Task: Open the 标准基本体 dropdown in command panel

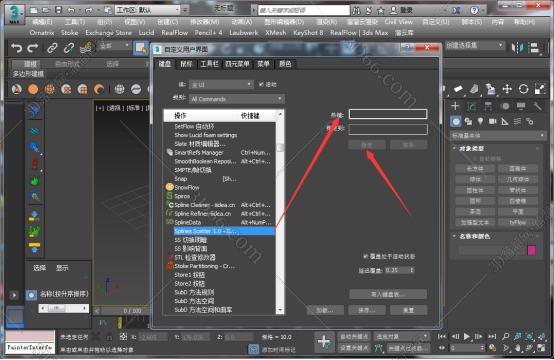Action: pyautogui.click(x=498, y=135)
